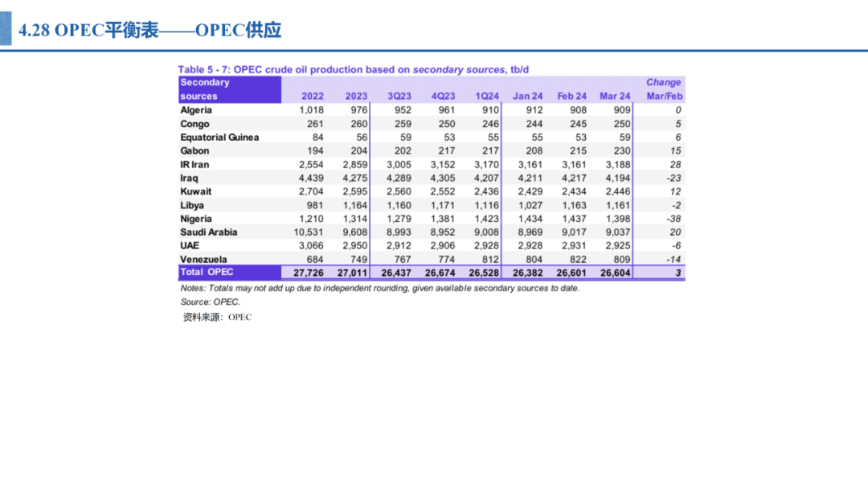Click Total OPEC Mar 24 value 26,604
868x489 pixels.
[x=615, y=273]
